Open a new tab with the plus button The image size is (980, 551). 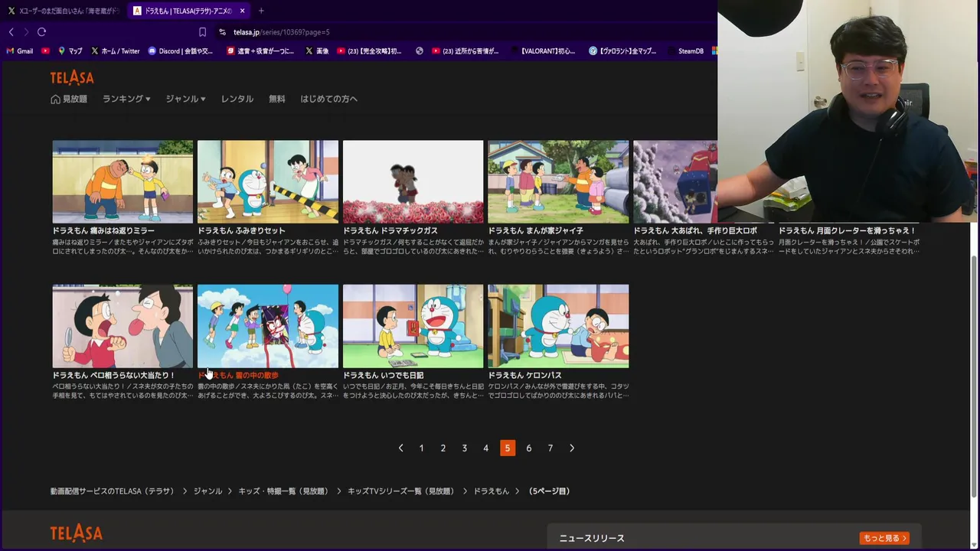coord(261,11)
